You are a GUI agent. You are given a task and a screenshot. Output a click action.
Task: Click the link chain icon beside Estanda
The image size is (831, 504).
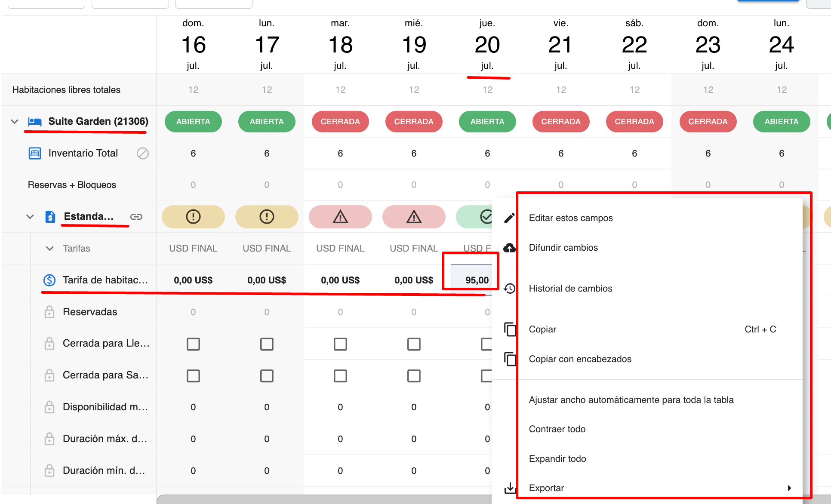pos(136,217)
